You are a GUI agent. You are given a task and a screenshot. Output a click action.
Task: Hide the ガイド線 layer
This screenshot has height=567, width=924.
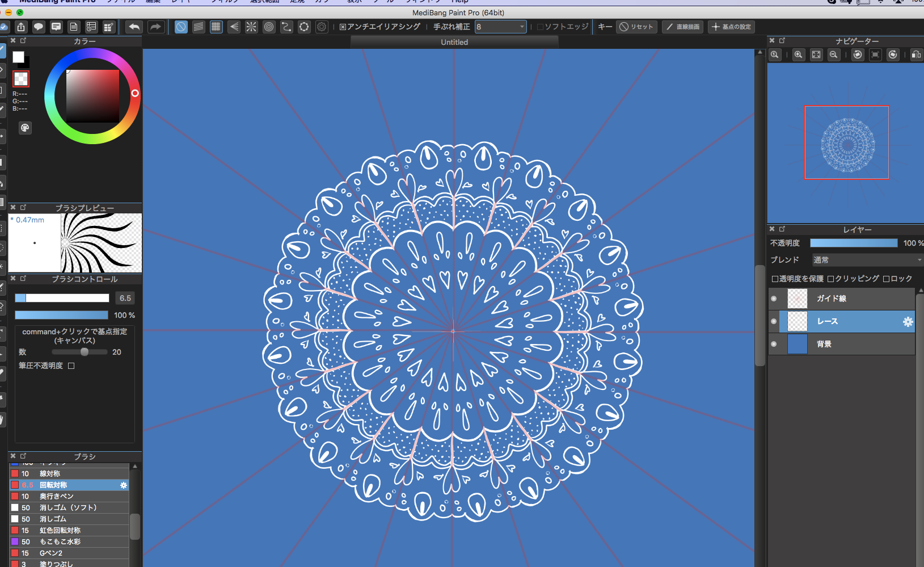coord(774,299)
